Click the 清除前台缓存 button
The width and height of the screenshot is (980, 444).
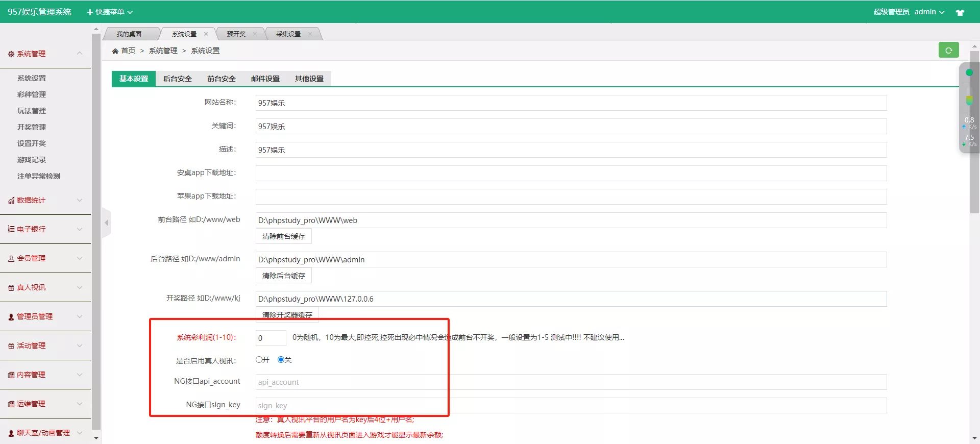pos(283,236)
